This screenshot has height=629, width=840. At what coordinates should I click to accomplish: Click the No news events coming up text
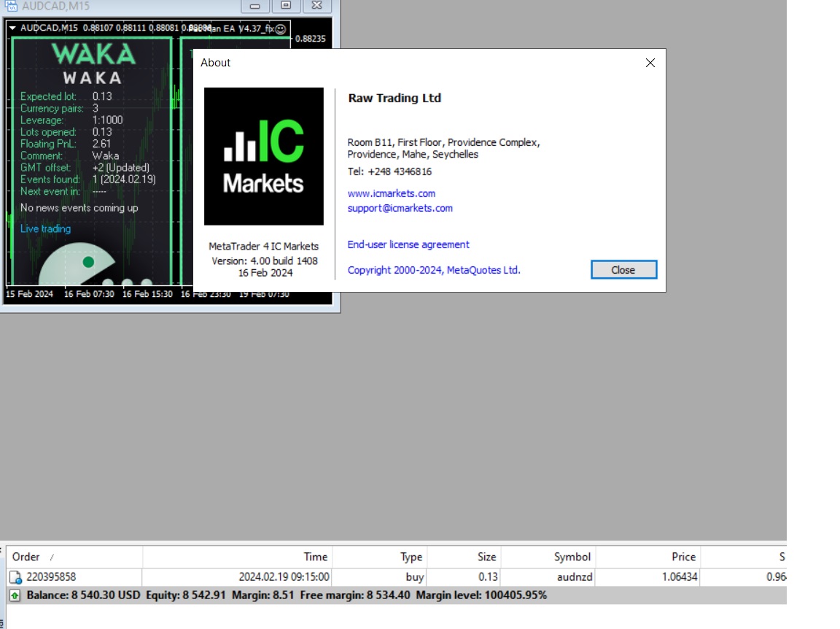point(79,208)
